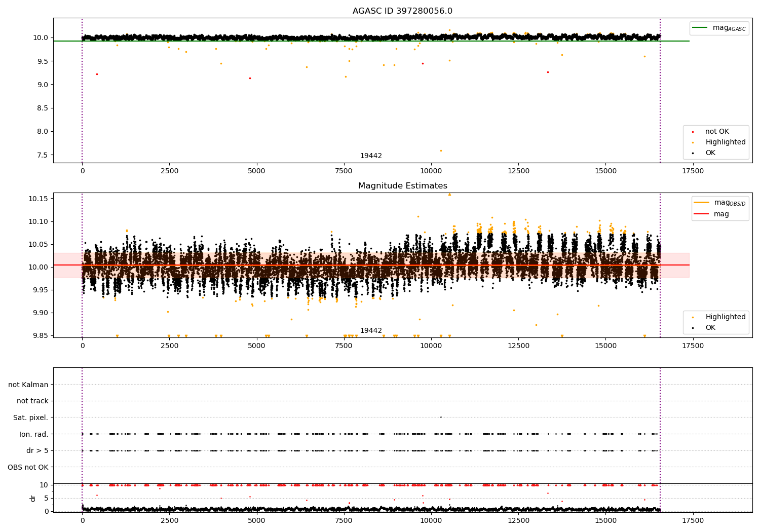
Task: Click the '5' tick on the dr axis
Action: click(x=47, y=498)
